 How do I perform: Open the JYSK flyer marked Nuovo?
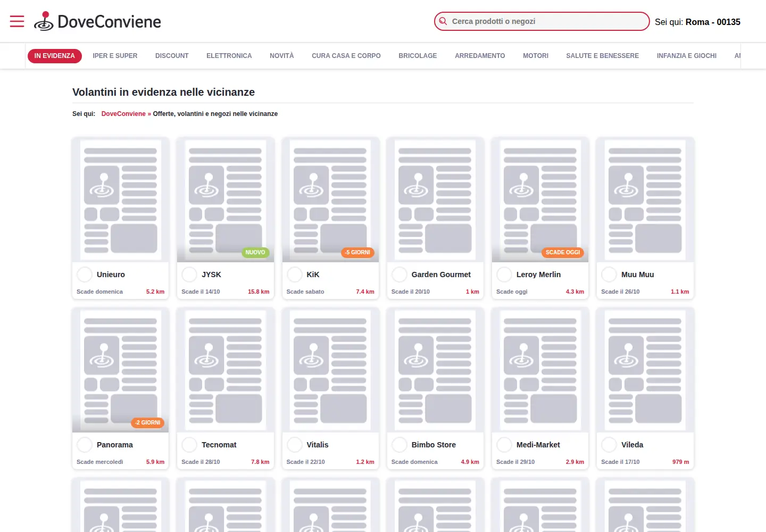tap(226, 199)
